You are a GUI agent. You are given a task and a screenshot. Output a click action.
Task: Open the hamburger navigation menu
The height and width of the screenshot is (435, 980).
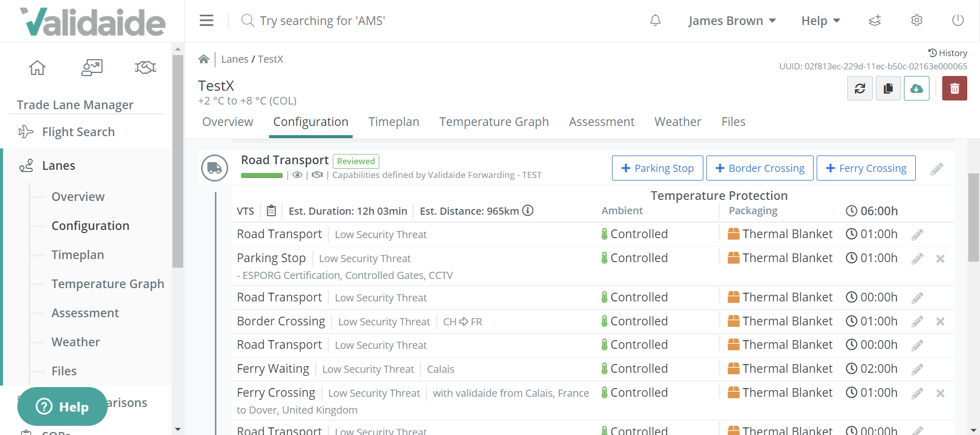pyautogui.click(x=206, y=20)
